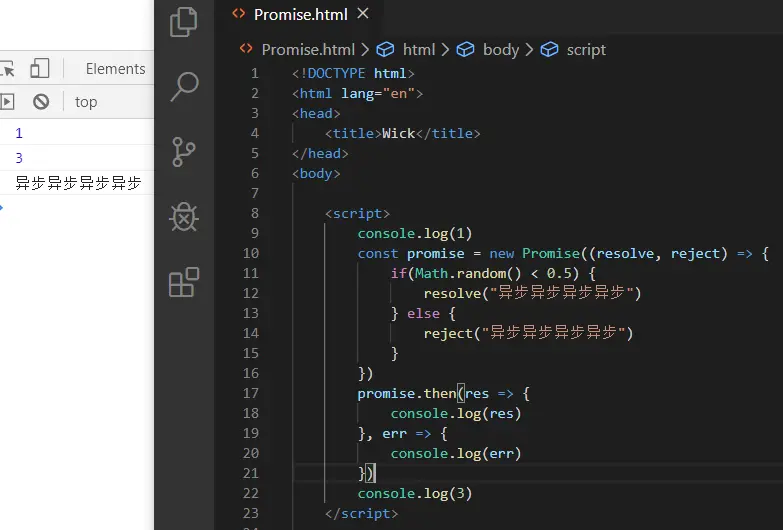This screenshot has width=783, height=530.
Task: Clear the console with the block icon
Action: click(x=41, y=102)
